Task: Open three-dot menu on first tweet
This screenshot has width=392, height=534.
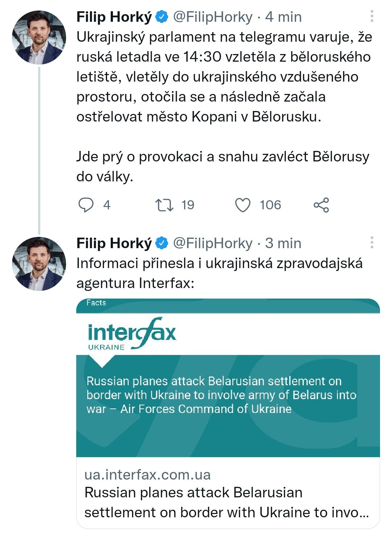Action: [372, 16]
